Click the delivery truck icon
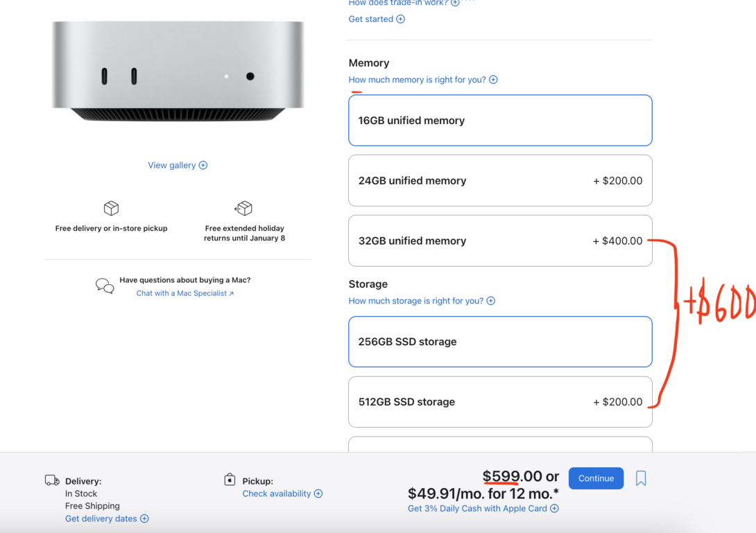This screenshot has height=533, width=756. (52, 480)
